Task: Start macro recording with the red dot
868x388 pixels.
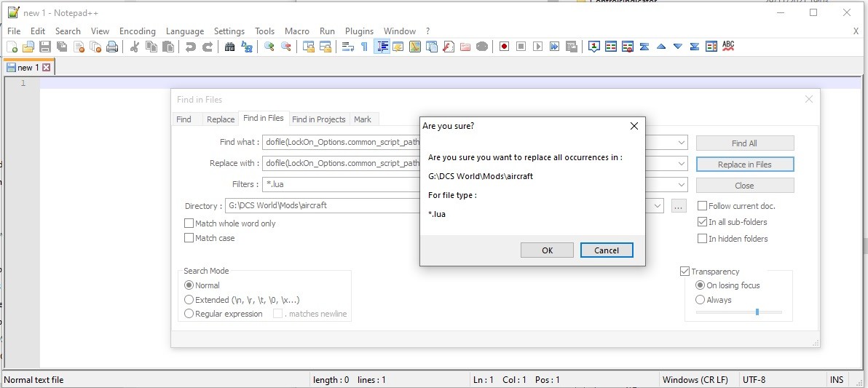Action: click(x=504, y=47)
